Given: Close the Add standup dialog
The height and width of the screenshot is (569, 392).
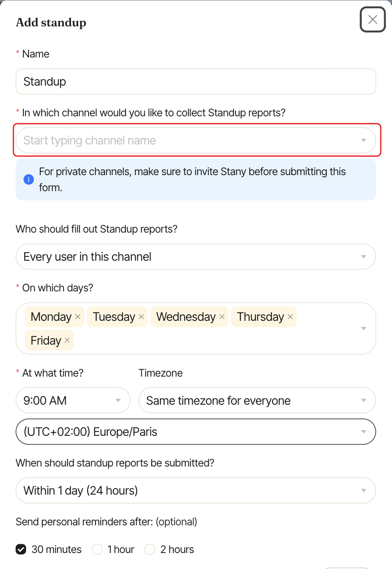Looking at the screenshot, I should (x=373, y=19).
